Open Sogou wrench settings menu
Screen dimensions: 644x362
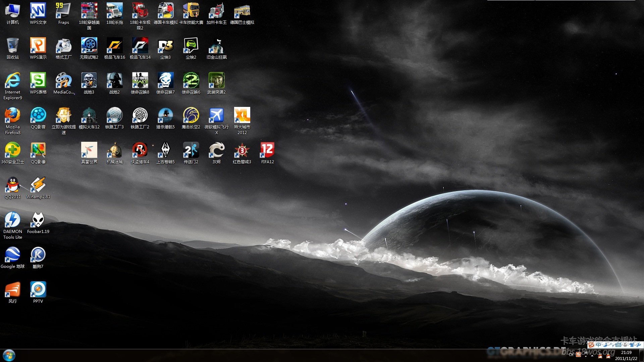[638, 345]
